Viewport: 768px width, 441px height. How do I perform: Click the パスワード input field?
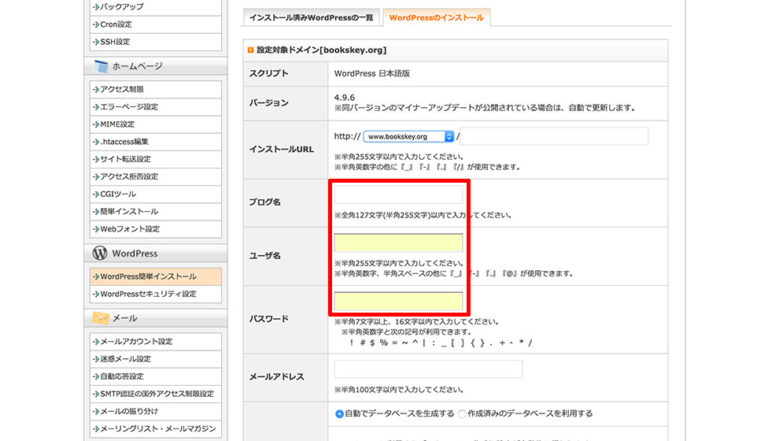click(x=398, y=301)
